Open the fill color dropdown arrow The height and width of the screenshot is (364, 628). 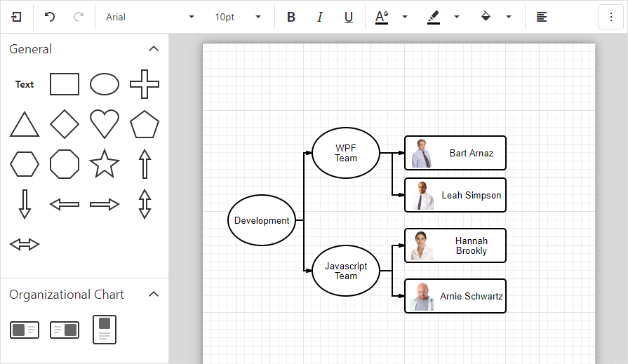(x=509, y=17)
